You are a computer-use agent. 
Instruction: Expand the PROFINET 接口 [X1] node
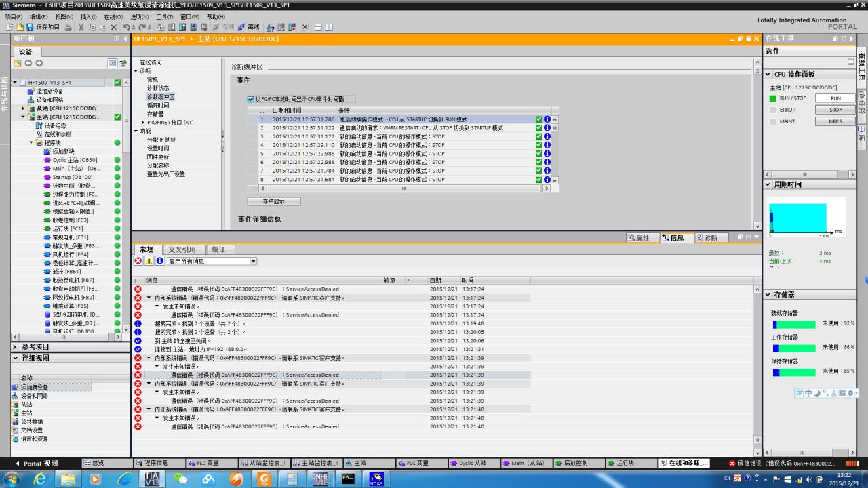click(x=143, y=123)
